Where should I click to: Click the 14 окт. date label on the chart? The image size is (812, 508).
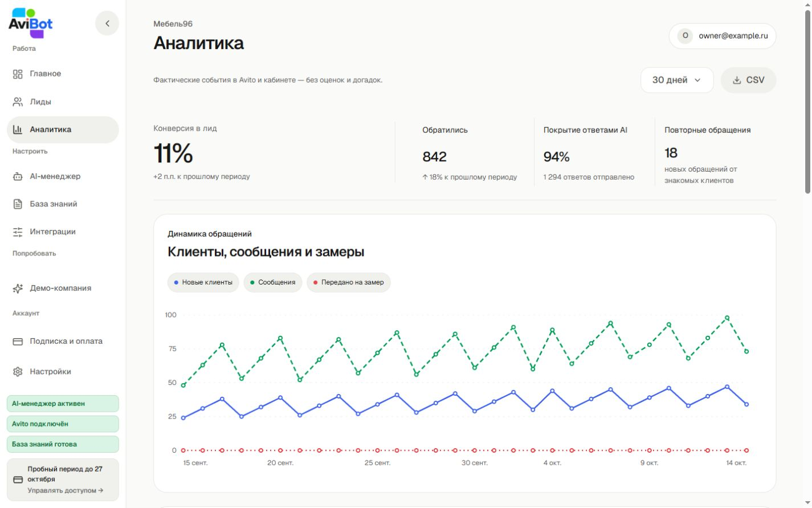coord(736,463)
